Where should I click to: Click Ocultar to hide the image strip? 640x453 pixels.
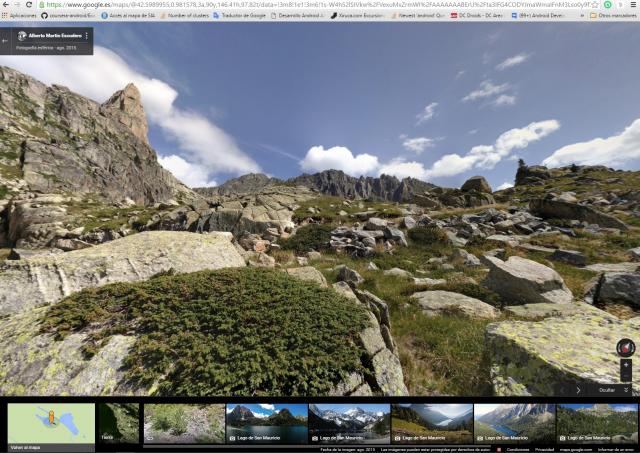607,390
